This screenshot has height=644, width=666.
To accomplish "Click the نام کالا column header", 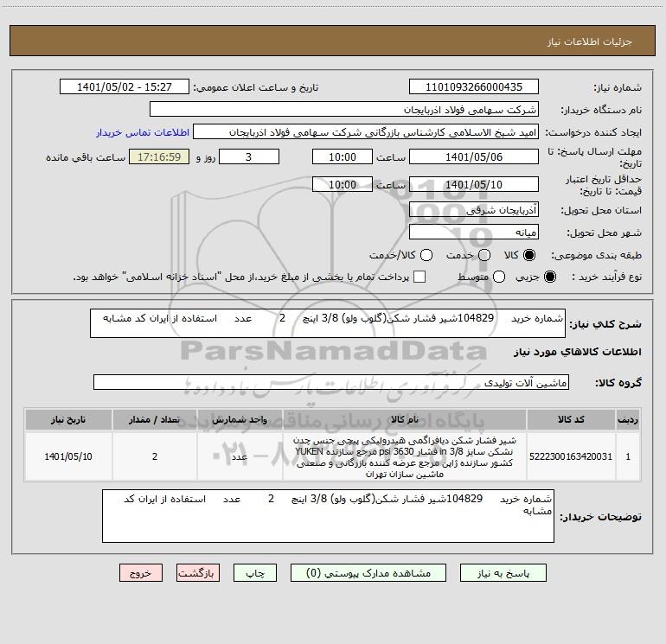I will point(405,419).
